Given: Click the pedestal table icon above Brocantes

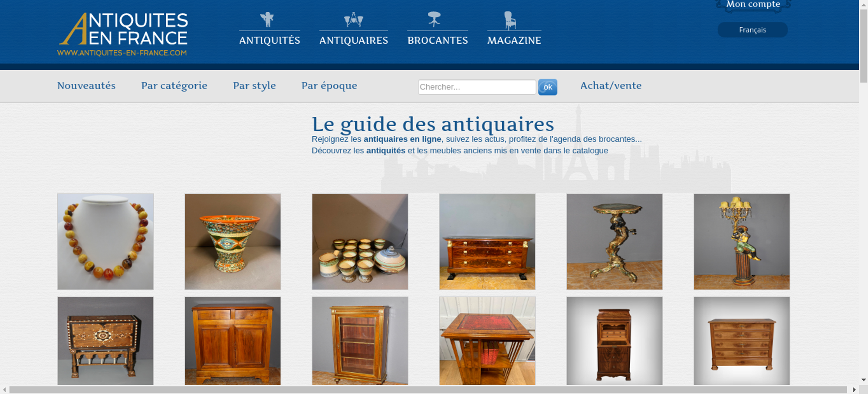Looking at the screenshot, I should [x=434, y=19].
